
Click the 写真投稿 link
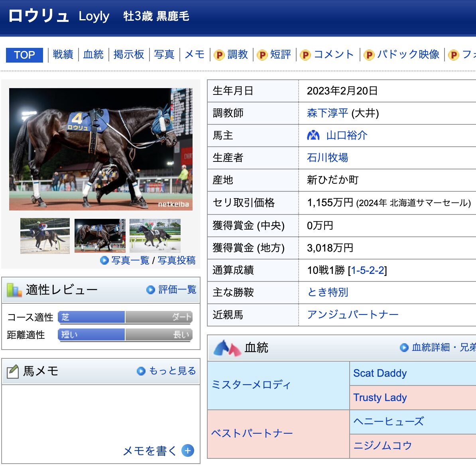tap(176, 260)
